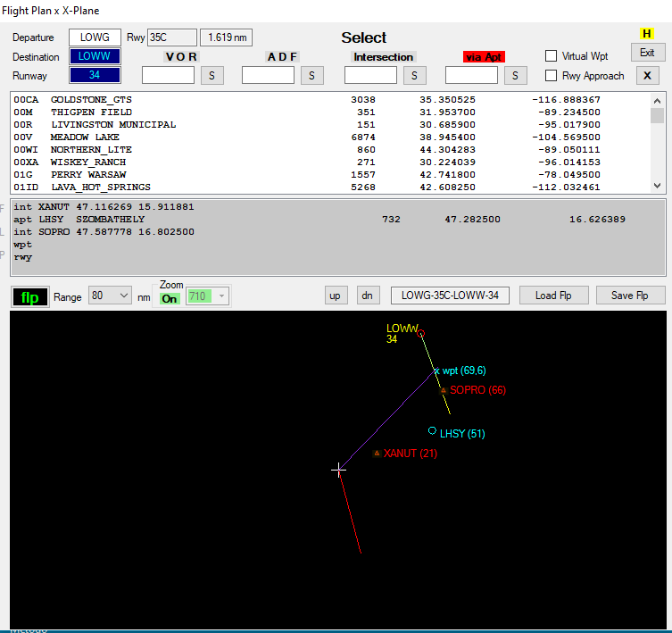This screenshot has width=672, height=633.
Task: Click the airport list scroll-up arrow
Action: coord(657,101)
